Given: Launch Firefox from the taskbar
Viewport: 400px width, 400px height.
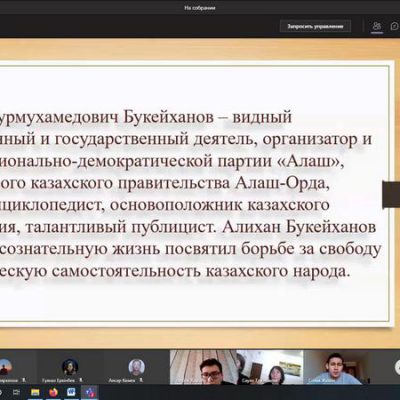Looking at the screenshot, I should (x=53, y=393).
